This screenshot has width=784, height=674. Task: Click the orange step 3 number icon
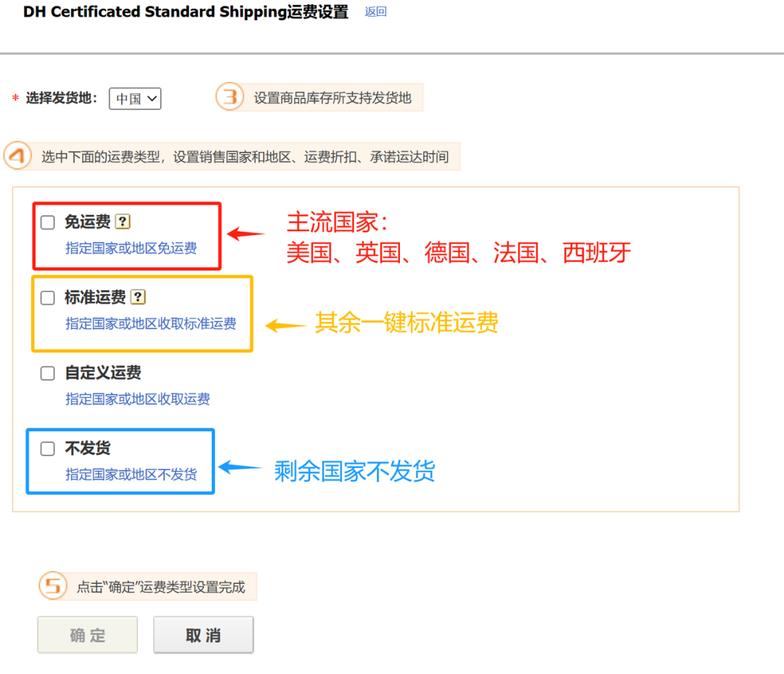(229, 96)
